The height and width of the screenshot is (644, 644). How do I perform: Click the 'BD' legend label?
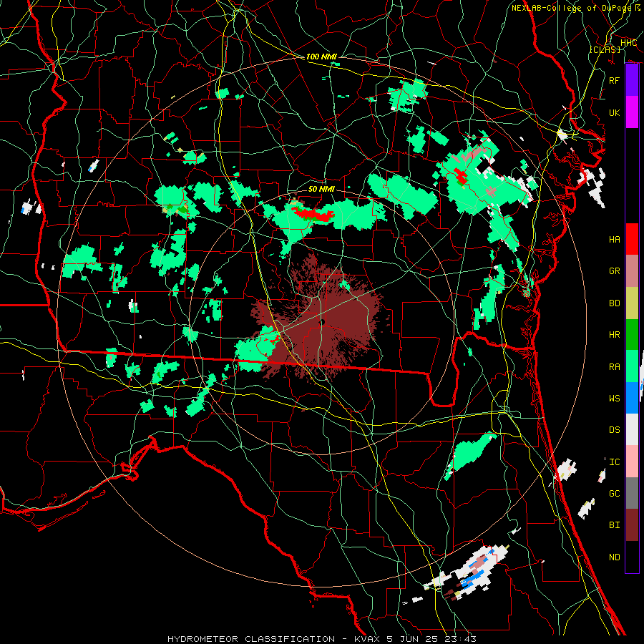coord(614,303)
